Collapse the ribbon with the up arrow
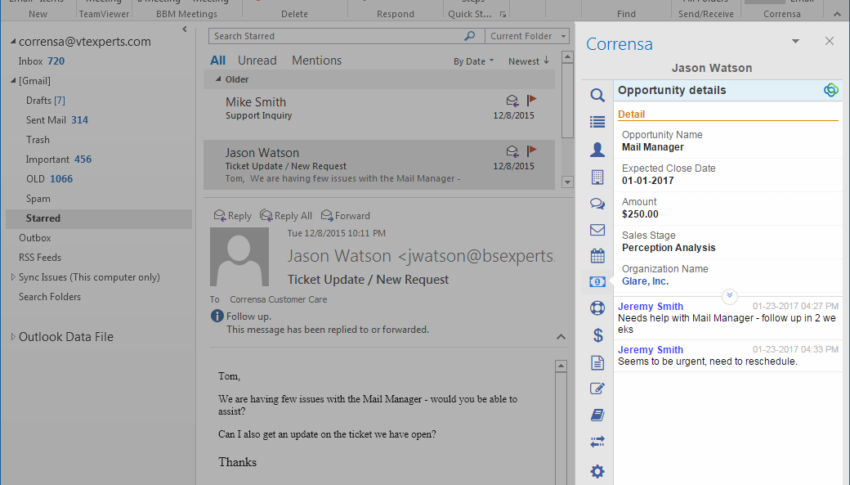The width and height of the screenshot is (850, 485). pos(838,14)
